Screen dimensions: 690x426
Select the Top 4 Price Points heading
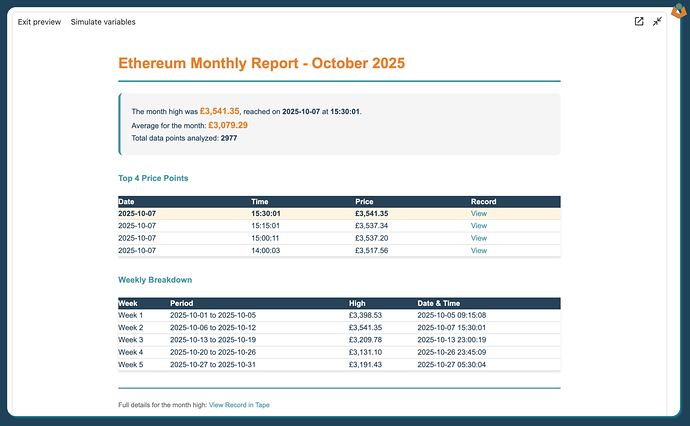pos(153,178)
